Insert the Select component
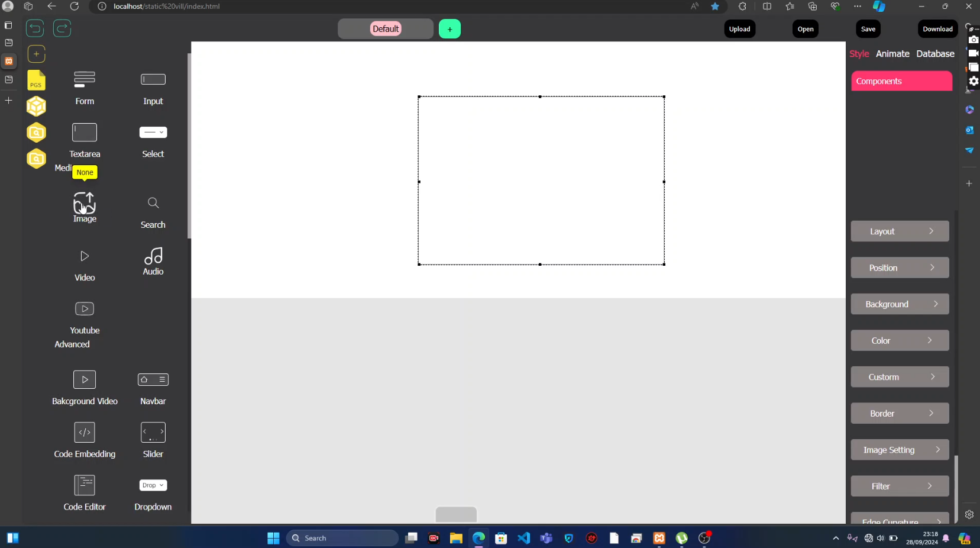 pyautogui.click(x=153, y=141)
